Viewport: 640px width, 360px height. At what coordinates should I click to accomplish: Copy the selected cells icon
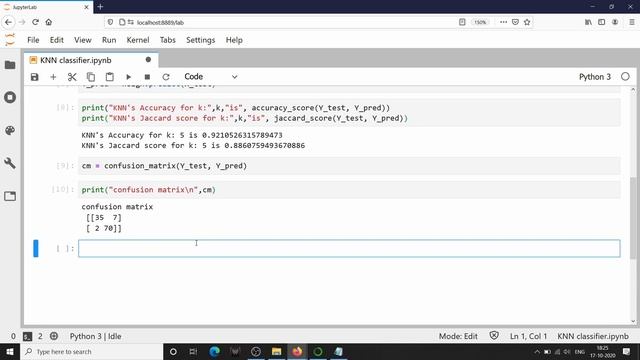[x=91, y=77]
